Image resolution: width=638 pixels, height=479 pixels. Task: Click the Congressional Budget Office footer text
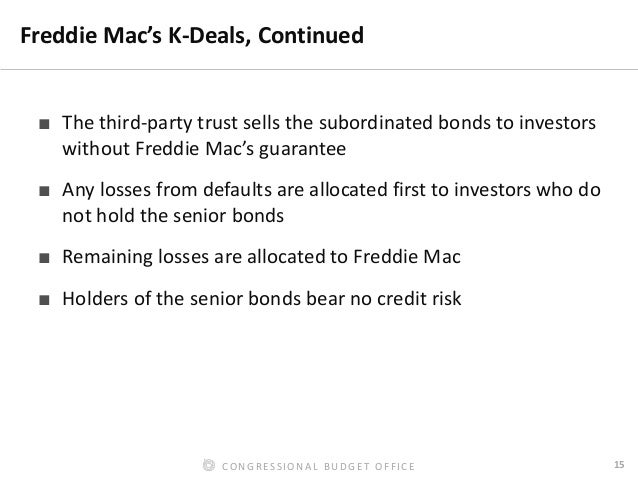click(318, 466)
